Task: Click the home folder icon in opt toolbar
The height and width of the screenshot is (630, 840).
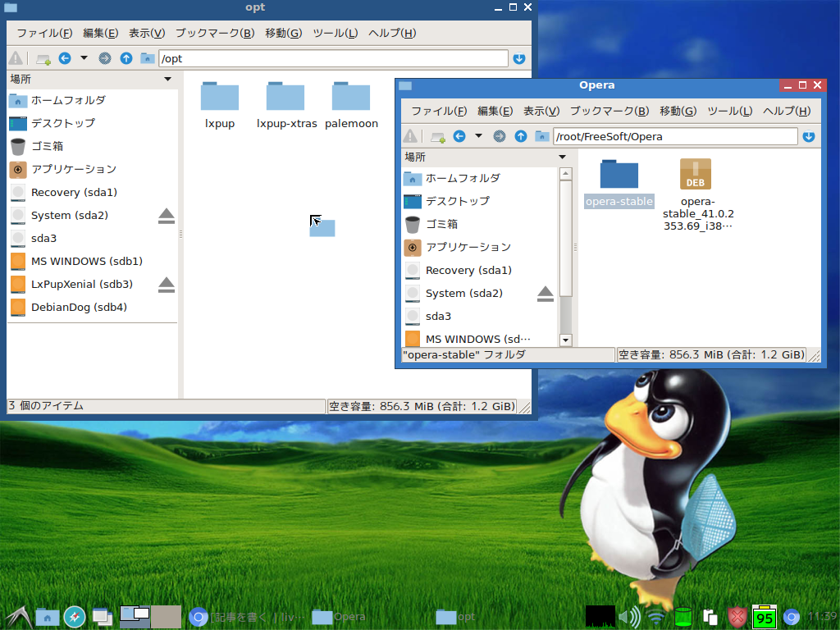Action: click(148, 58)
